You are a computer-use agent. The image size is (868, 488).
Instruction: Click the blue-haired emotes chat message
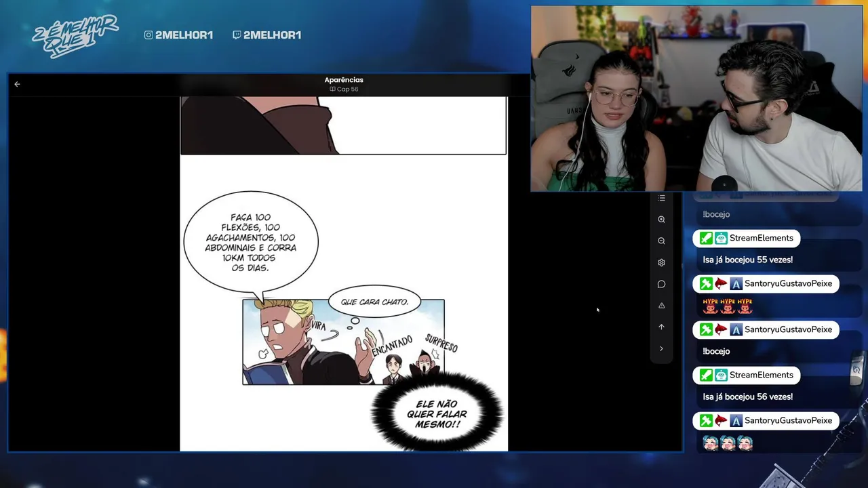[728, 443]
